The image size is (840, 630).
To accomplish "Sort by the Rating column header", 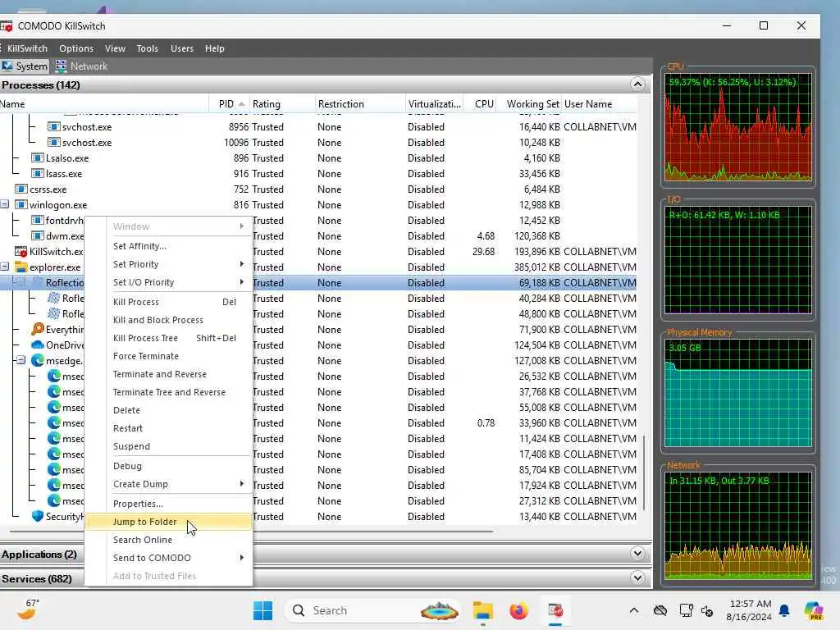I will (282, 104).
